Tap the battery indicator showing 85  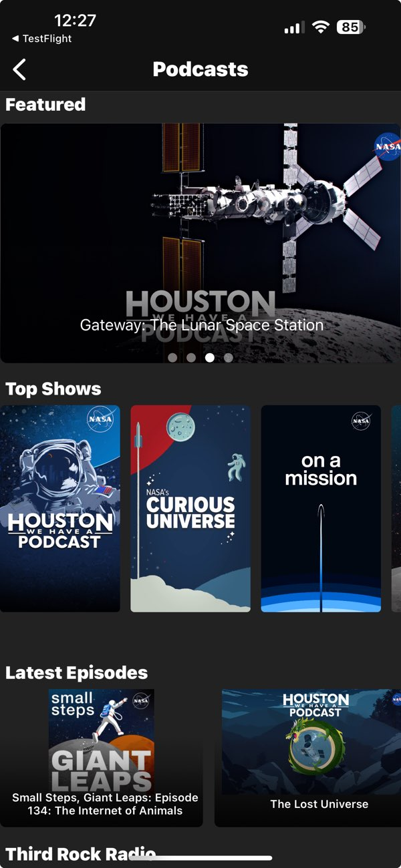coord(351,27)
